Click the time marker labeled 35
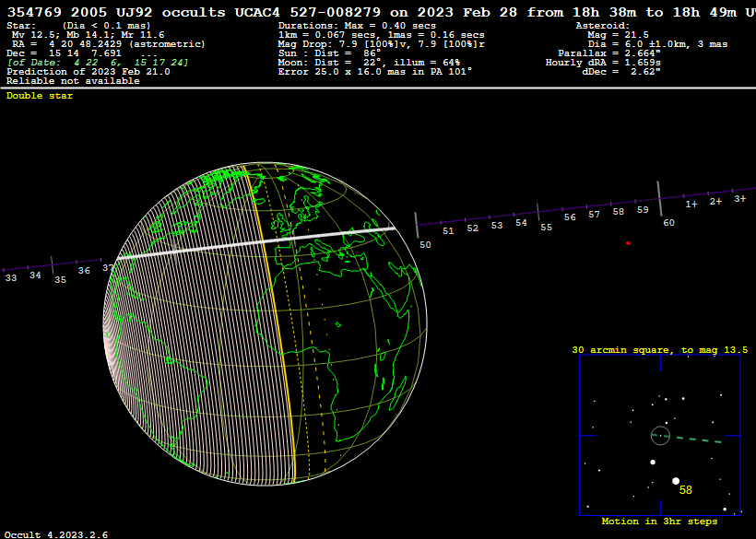Image resolution: width=756 pixels, height=539 pixels. [60, 280]
